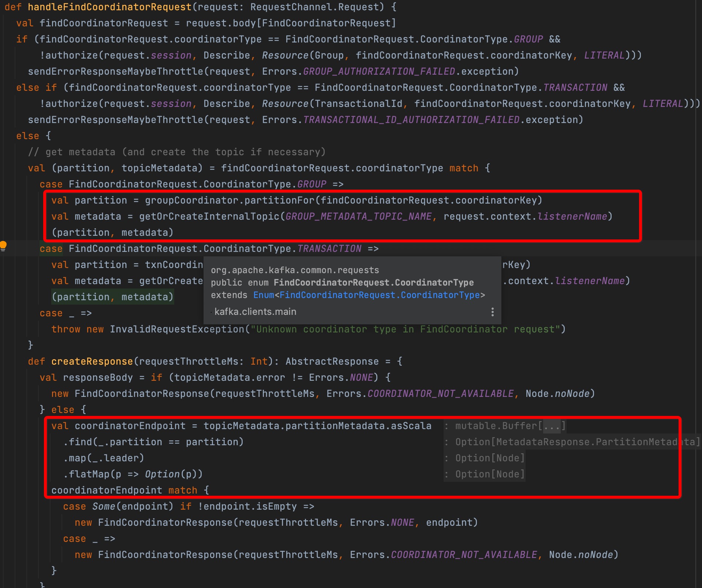Viewport: 702px width, 588px height.
Task: Expand the folded mutable.Buffer[...] type hint
Action: pos(552,426)
